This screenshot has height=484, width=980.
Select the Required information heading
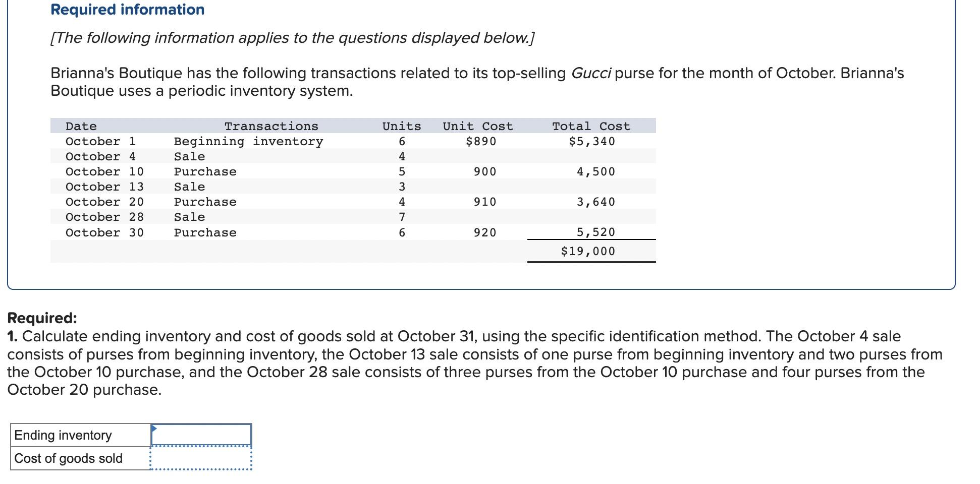[x=127, y=9]
